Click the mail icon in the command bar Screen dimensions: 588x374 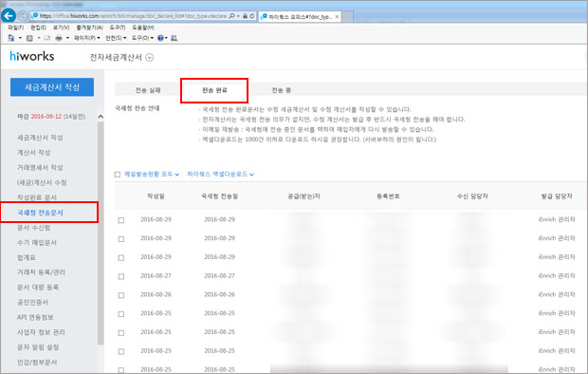pyautogui.click(x=46, y=38)
